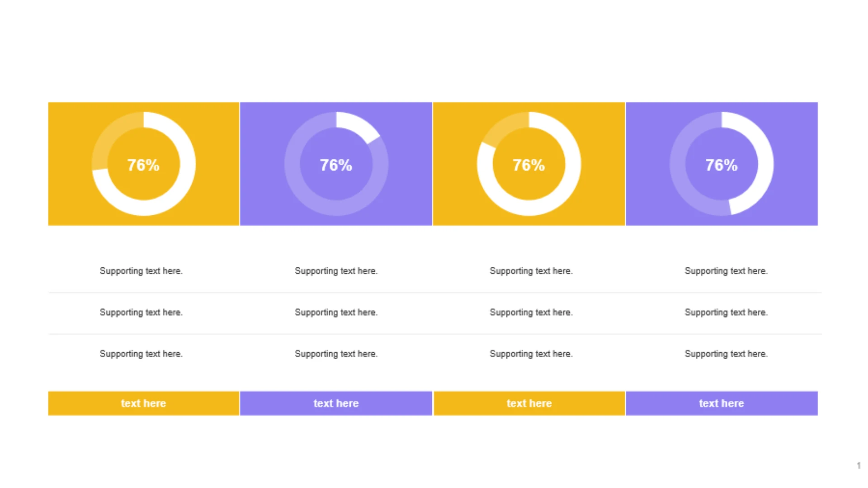This screenshot has height=488, width=868.
Task: Click the 76% label in the leftmost yellow panel
Action: (143, 165)
